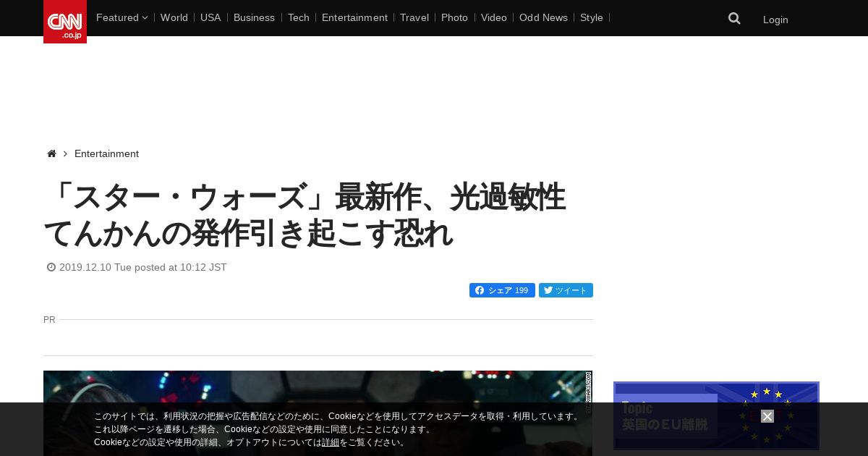Navigate to the Business section
Image resolution: width=868 pixels, height=456 pixels.
pos(254,17)
